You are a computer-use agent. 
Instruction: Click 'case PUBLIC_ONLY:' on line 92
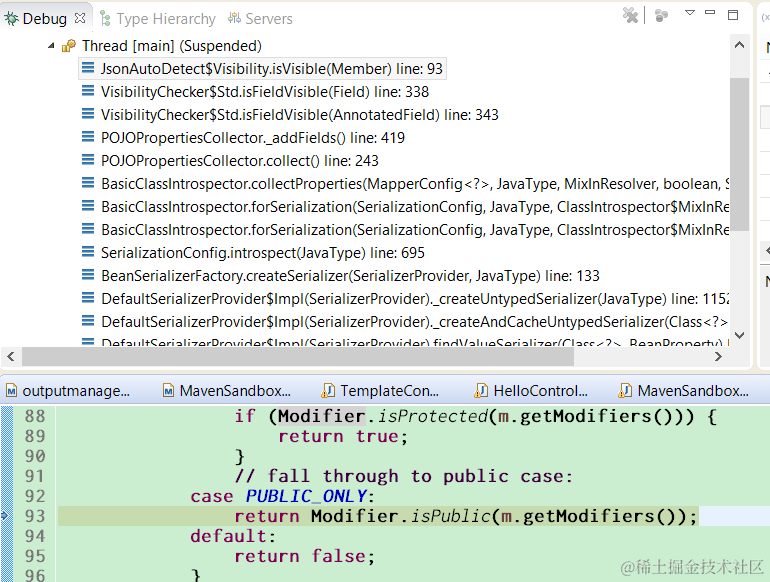click(282, 497)
